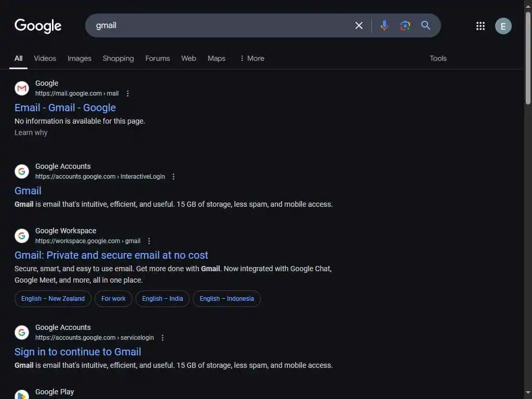Open the Email - Gmail - Google result
532x399 pixels.
pos(65,108)
